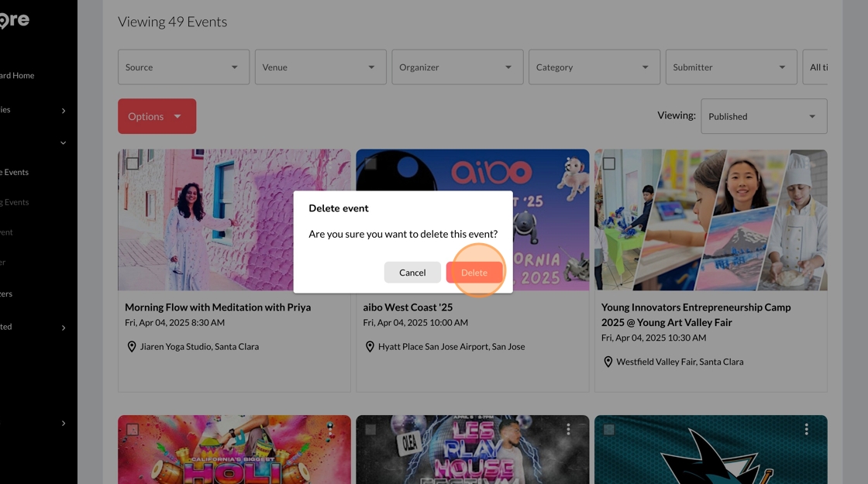Click the logo in the sidebar
868x484 pixels.
pyautogui.click(x=15, y=20)
